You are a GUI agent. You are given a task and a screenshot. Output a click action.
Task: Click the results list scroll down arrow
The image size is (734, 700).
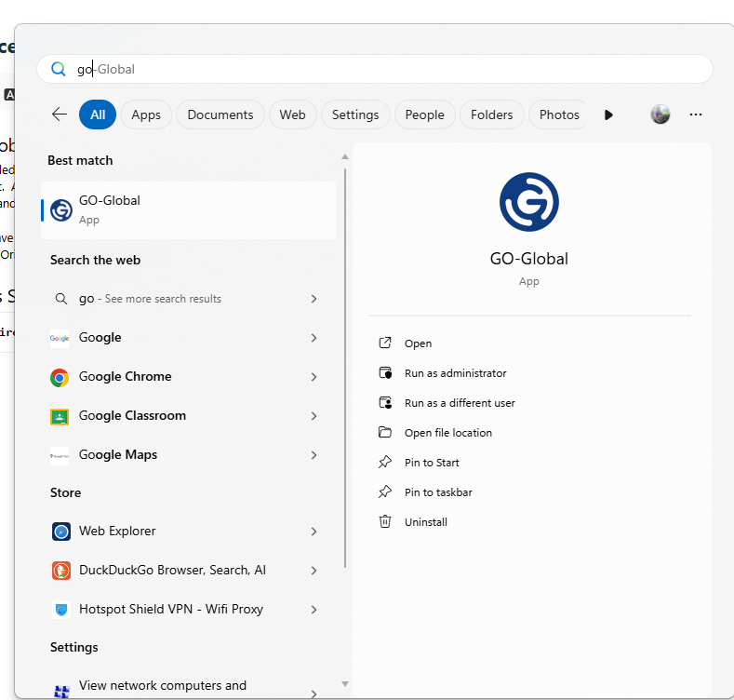(345, 684)
